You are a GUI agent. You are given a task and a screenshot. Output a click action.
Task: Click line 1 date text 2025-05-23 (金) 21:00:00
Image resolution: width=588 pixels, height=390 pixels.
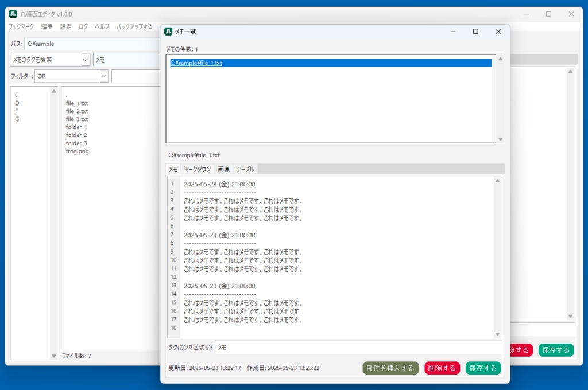(x=219, y=184)
